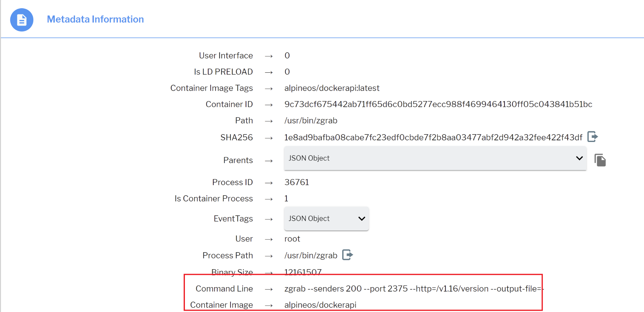Image resolution: width=644 pixels, height=312 pixels.
Task: Expand the EventTags JSON Object dropdown
Action: click(x=326, y=218)
